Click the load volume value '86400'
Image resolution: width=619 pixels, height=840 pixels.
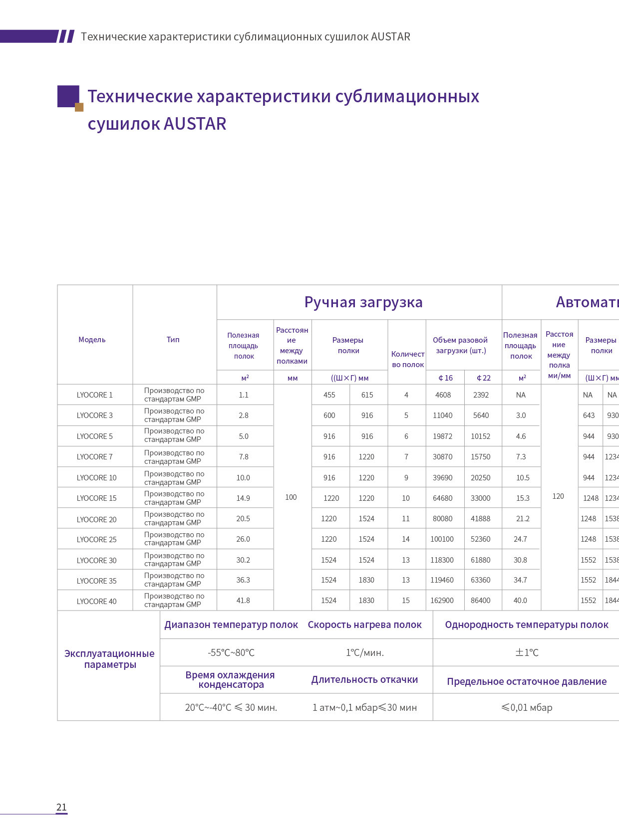pos(481,601)
